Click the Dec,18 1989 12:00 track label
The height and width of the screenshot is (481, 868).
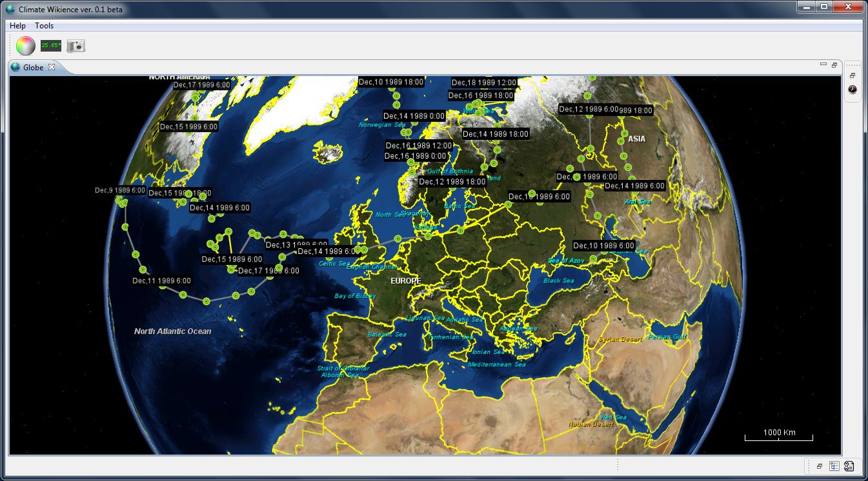484,83
